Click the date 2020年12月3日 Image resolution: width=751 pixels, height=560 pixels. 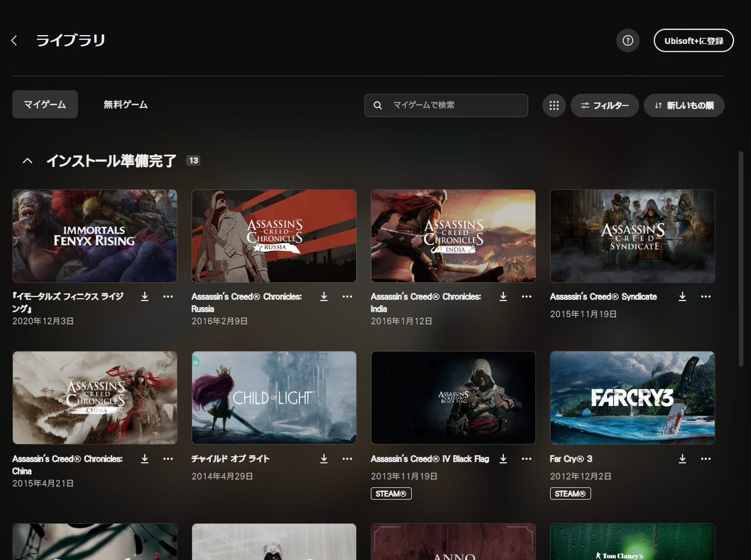(43, 321)
